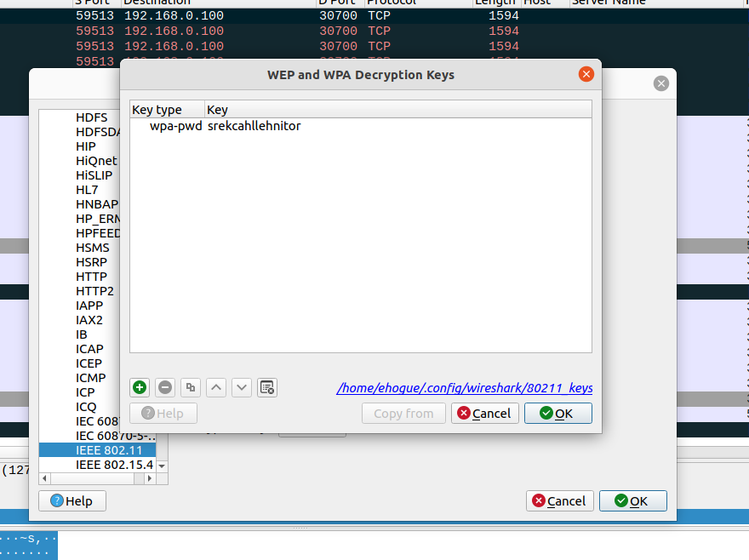Select HSMS protocol in list
This screenshot has height=560, width=749.
click(93, 248)
